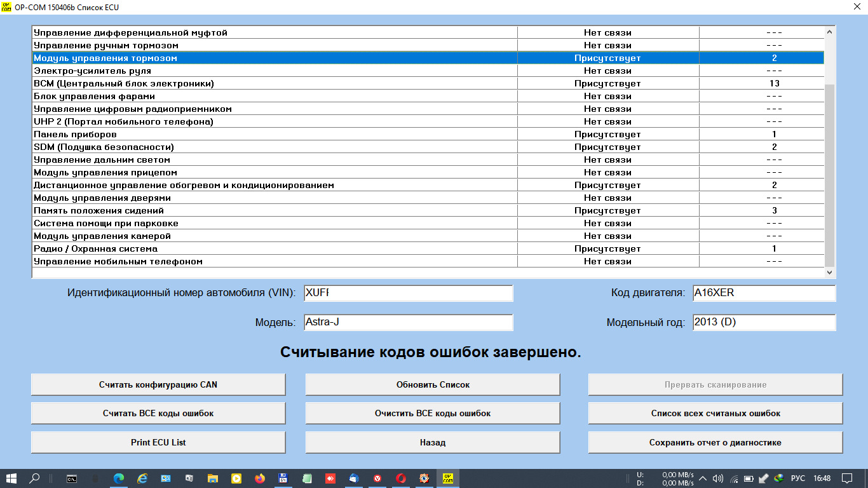Select 'Модуль управления прицепом' row
The height and width of the screenshot is (488, 868).
[428, 172]
